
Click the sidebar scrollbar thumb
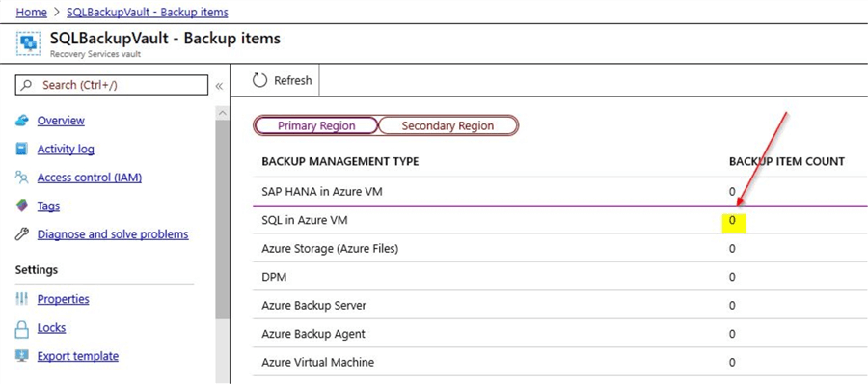[x=223, y=219]
